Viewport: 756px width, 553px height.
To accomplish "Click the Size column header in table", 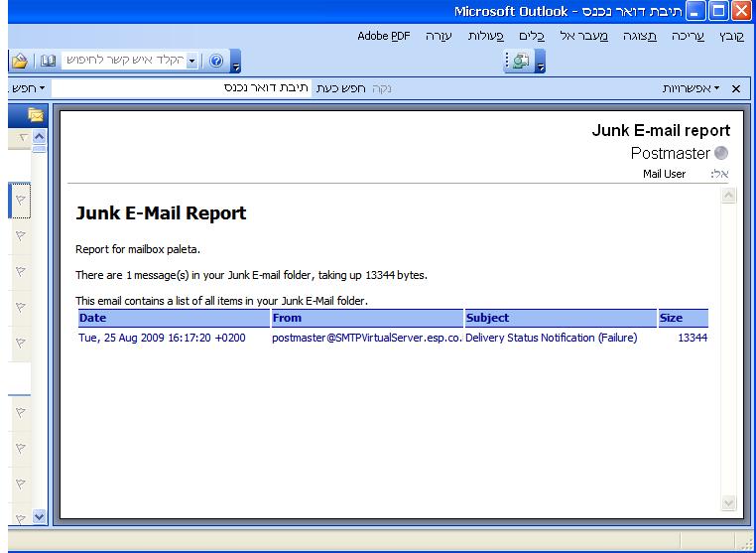I will (684, 318).
